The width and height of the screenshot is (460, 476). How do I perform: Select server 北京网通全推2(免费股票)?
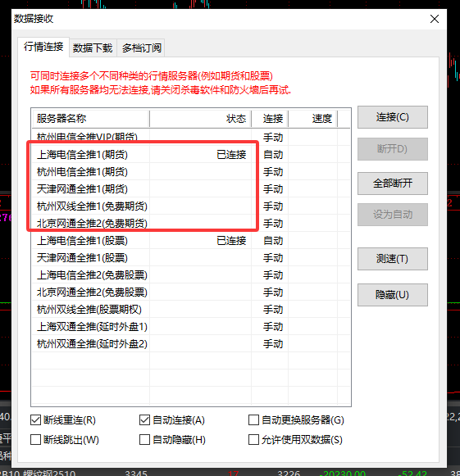pos(191,292)
